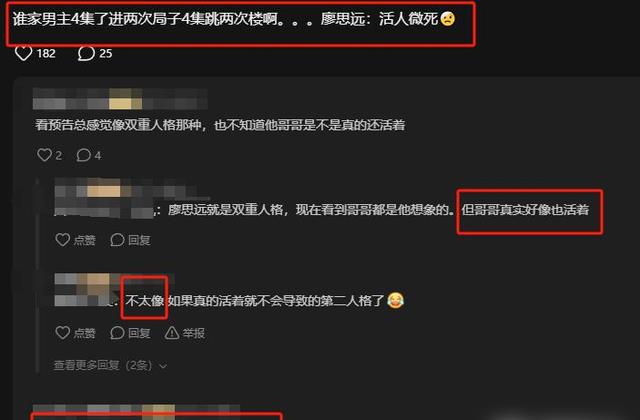Viewport: 640px width, 420px height.
Task: Open the first commenter's blurred username
Action: click(x=120, y=98)
